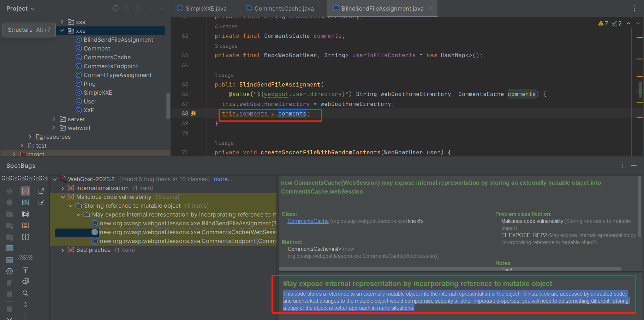Click first blue window icon in SpotBugs toolbar
This screenshot has height=320, width=644.
[10, 248]
